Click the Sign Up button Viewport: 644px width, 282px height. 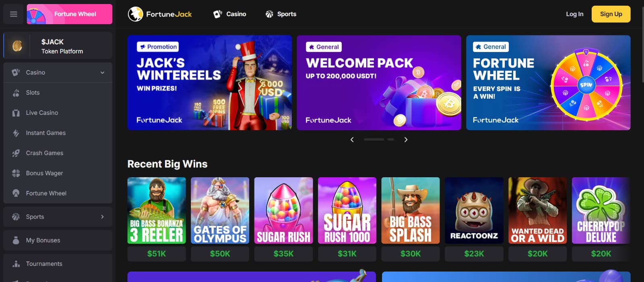pos(611,14)
